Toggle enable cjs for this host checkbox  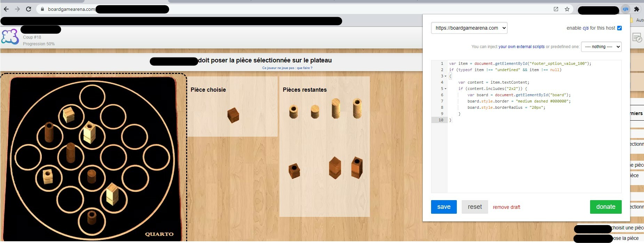pyautogui.click(x=619, y=28)
